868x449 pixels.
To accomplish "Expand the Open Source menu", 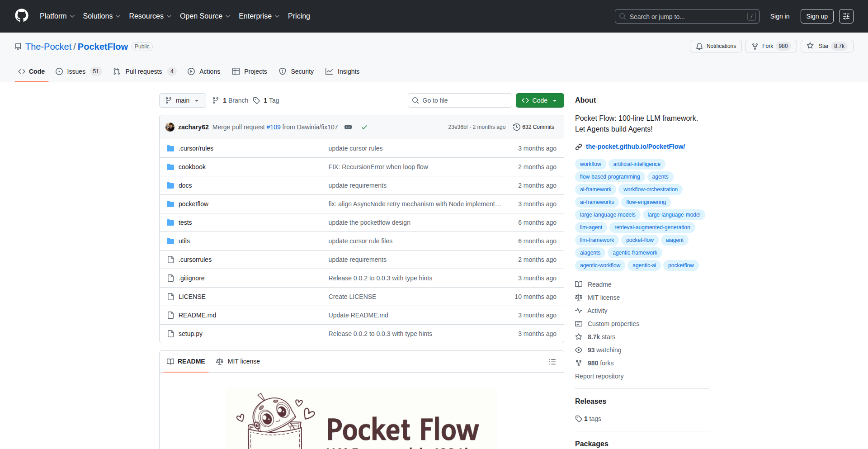I will pos(205,16).
